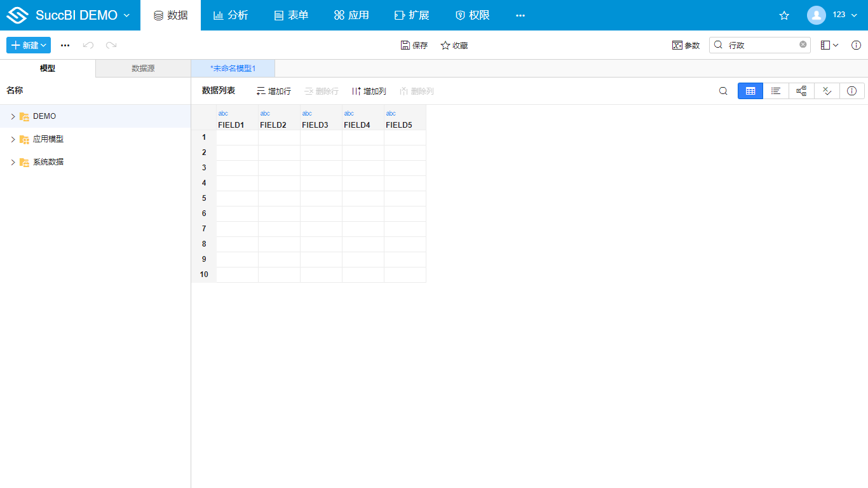The width and height of the screenshot is (868, 488).
Task: Click the 保存 (save) button
Action: [414, 45]
